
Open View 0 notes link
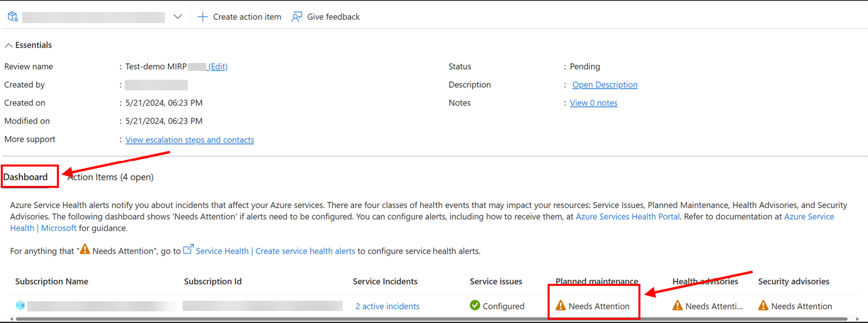[x=594, y=103]
